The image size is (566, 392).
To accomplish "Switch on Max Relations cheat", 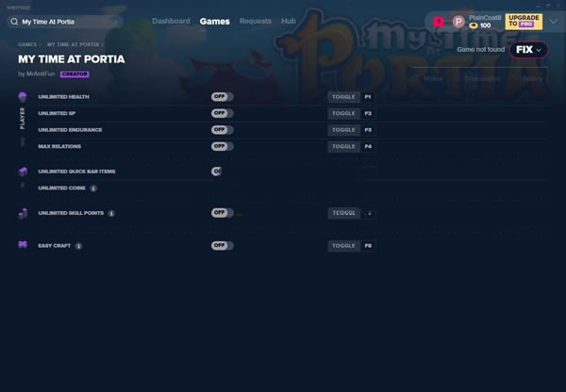I will click(x=222, y=147).
